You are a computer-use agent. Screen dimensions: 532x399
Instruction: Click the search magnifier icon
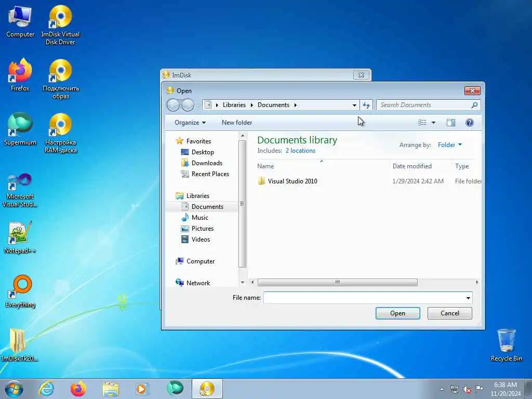(474, 105)
